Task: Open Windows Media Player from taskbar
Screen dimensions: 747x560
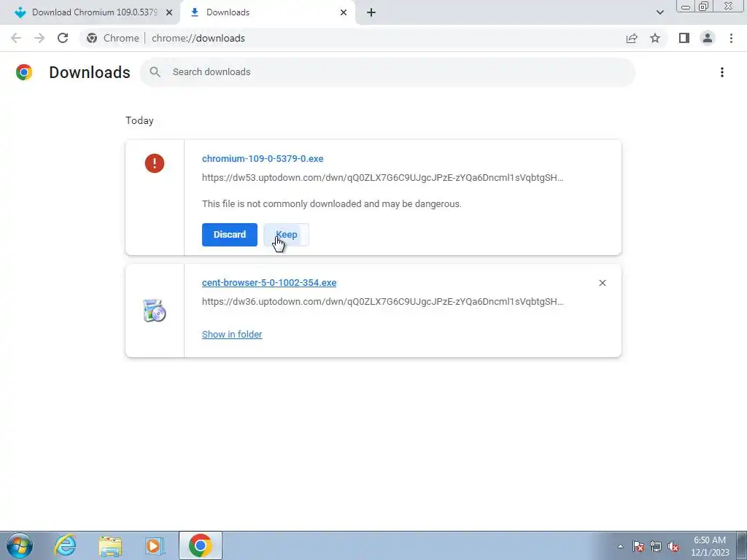Action: [155, 545]
